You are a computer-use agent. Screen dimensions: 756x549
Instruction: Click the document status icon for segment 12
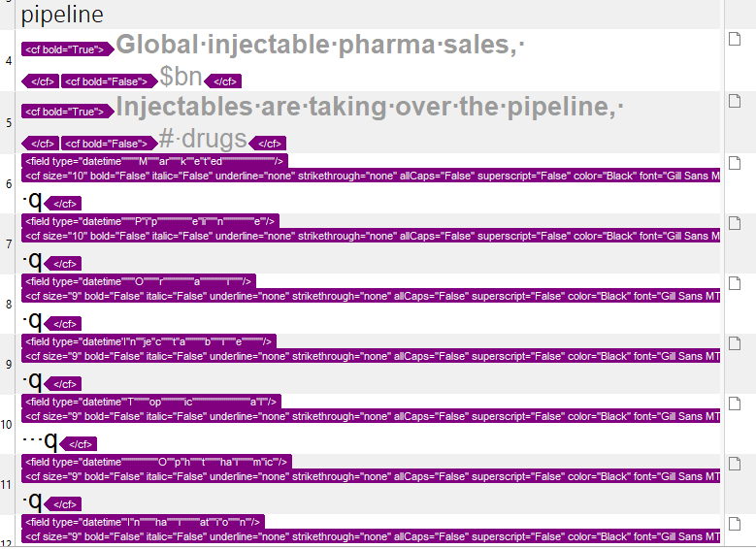[x=735, y=524]
